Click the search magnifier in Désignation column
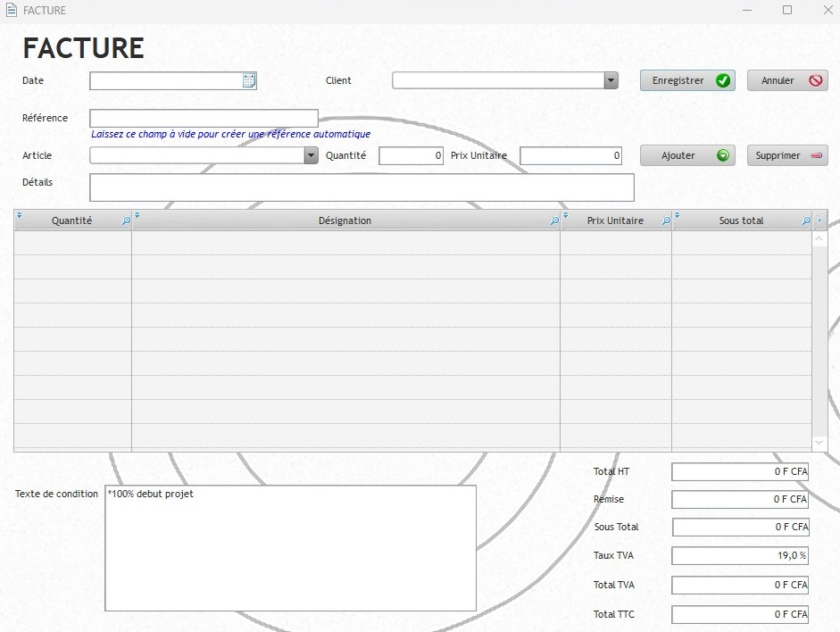 (554, 221)
